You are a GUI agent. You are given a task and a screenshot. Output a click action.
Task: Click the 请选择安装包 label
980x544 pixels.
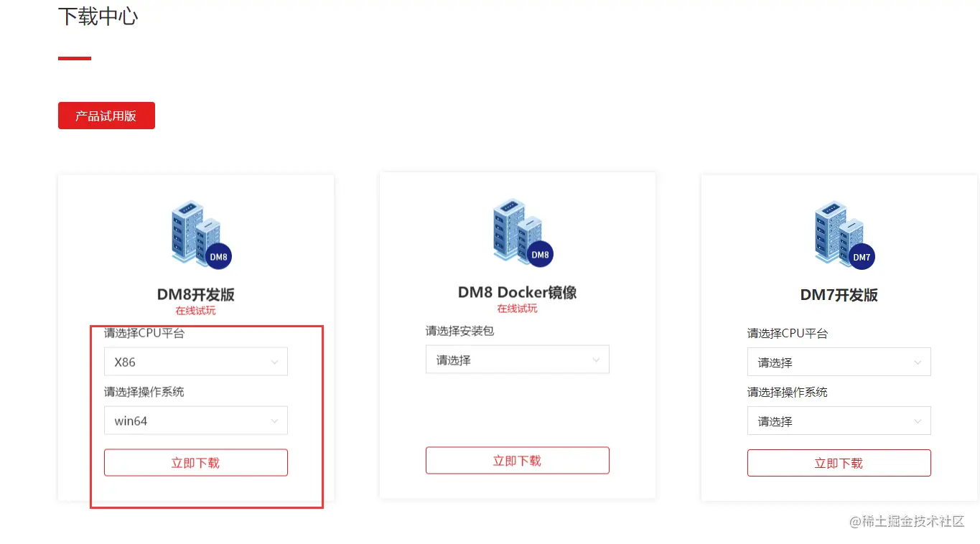[460, 331]
